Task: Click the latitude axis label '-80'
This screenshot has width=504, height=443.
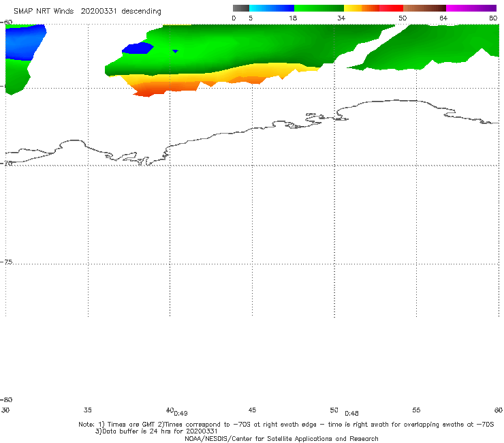Action: [7, 399]
